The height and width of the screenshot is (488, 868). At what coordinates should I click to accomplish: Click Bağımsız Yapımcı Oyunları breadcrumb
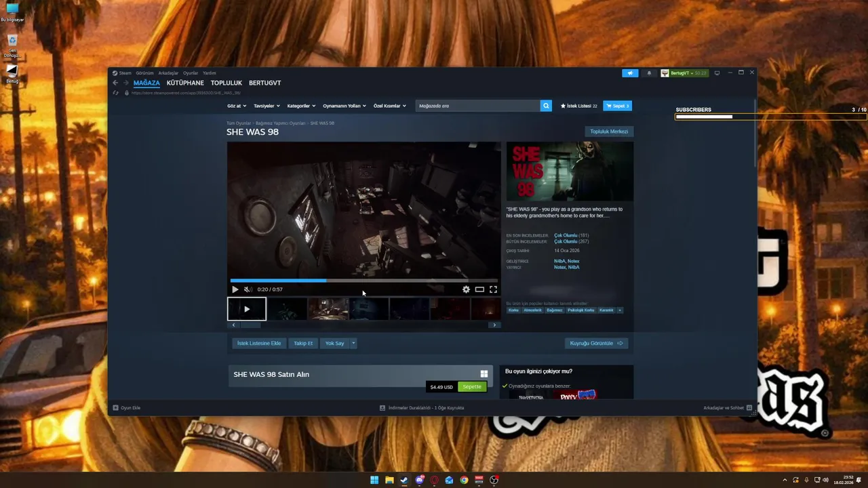click(281, 123)
